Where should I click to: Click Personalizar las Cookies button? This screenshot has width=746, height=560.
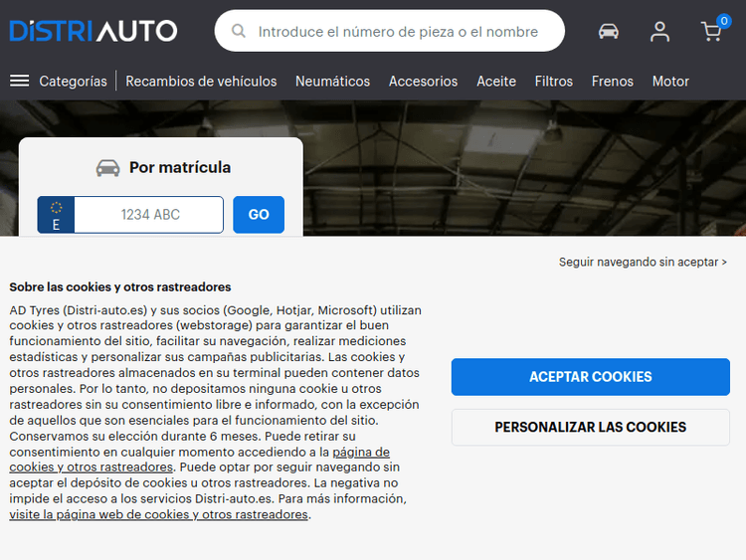[x=591, y=428]
